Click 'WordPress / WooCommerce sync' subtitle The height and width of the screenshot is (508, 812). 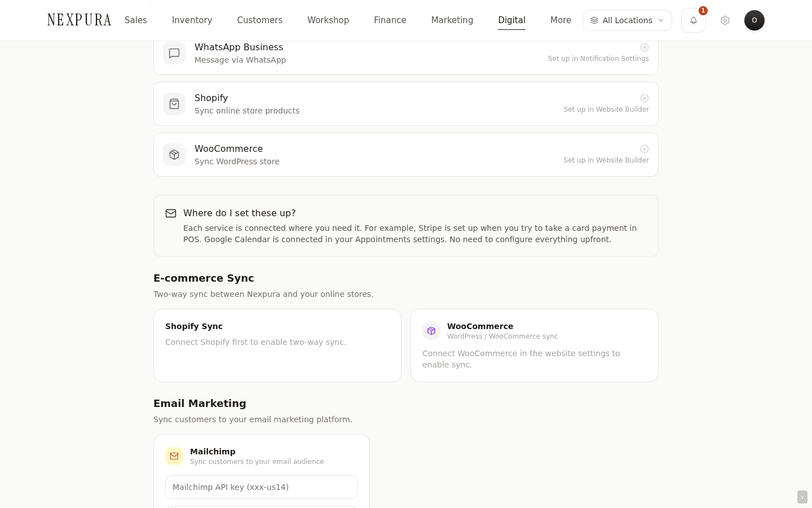click(x=502, y=336)
